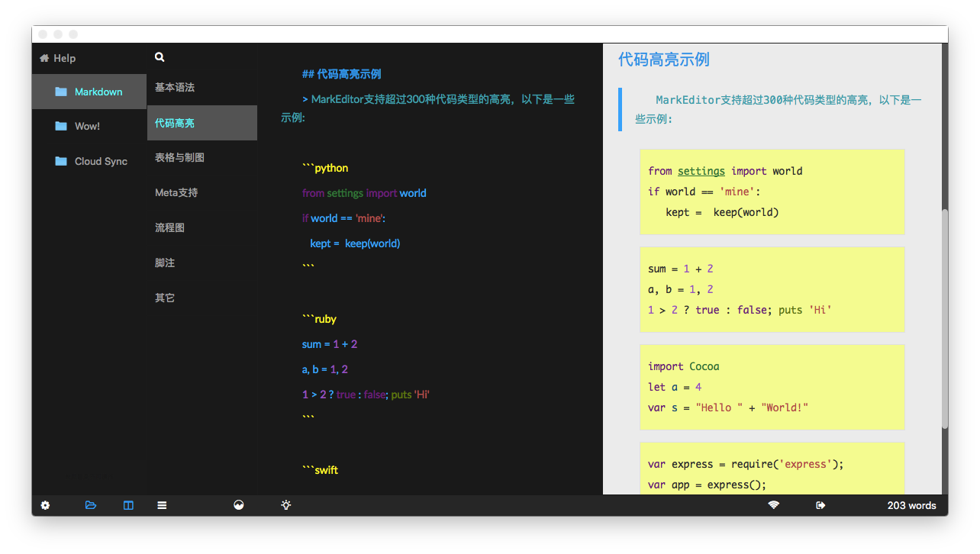This screenshot has height=554, width=980.
Task: Click the Help header label
Action: coord(65,58)
